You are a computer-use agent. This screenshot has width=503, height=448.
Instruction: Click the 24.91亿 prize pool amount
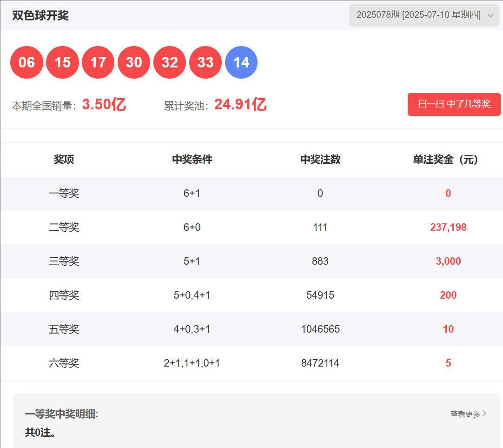point(240,105)
